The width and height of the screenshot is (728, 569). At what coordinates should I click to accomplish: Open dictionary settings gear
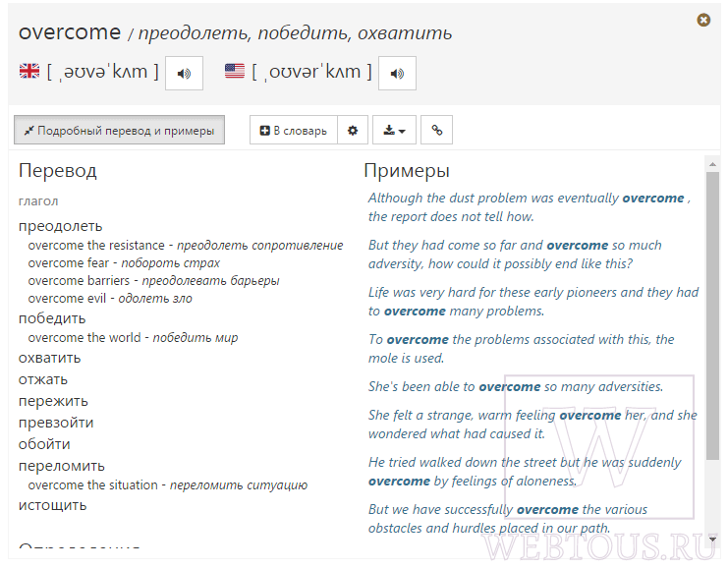(x=353, y=130)
